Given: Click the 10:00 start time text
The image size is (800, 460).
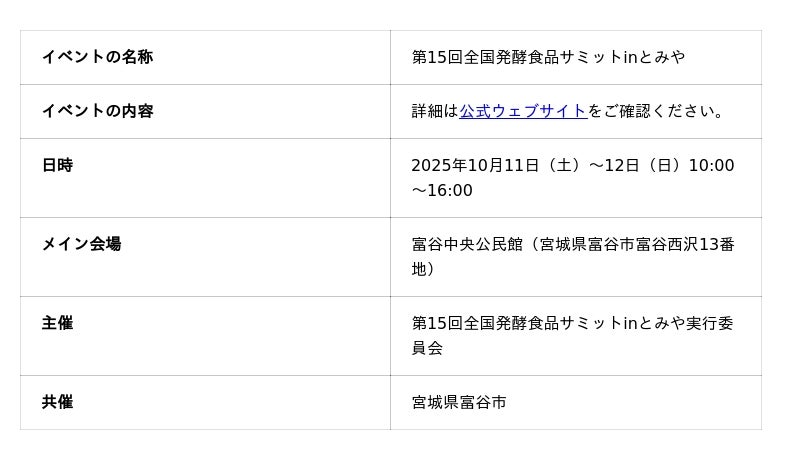Looking at the screenshot, I should (x=711, y=165).
